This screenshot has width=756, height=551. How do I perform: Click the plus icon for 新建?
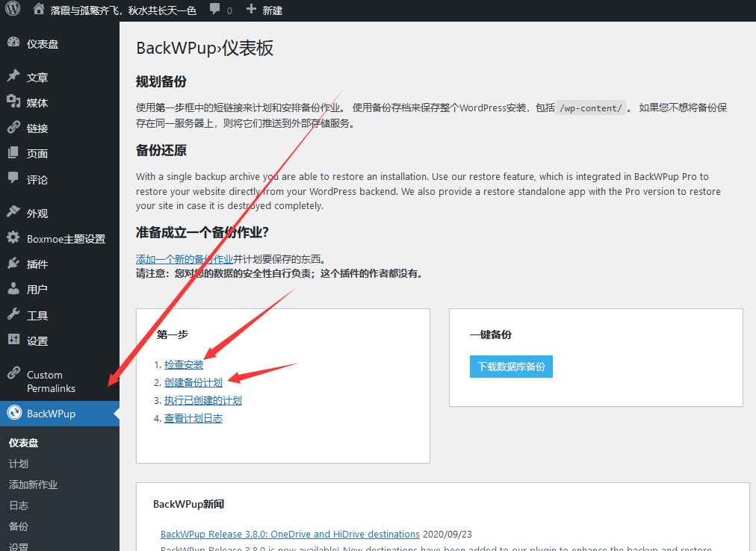[x=251, y=9]
